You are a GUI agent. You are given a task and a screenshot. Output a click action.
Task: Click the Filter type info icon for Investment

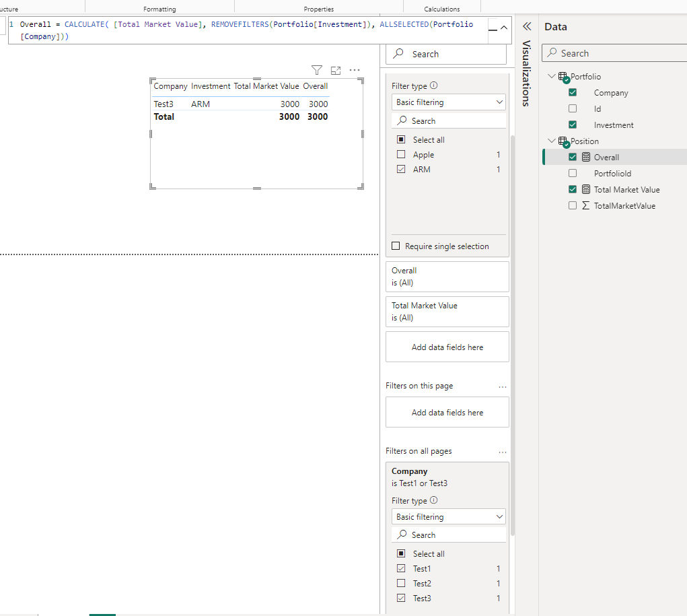[433, 85]
